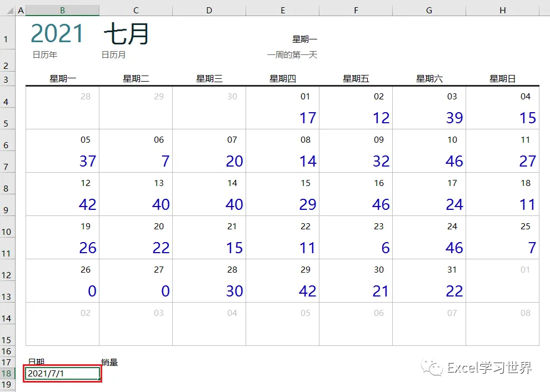Click sales value 26 under date 19
The image size is (550, 392).
88,248
